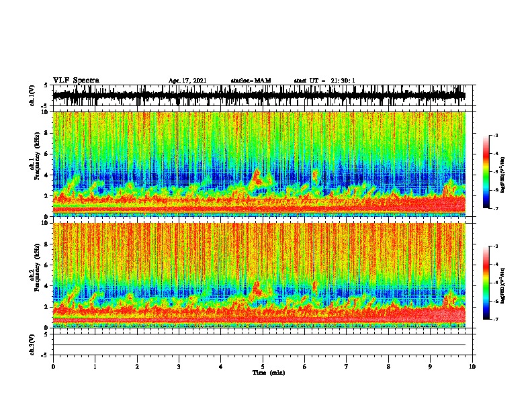
Task: Select the date text "Apr. 17, 2021"
Action: pyautogui.click(x=187, y=81)
